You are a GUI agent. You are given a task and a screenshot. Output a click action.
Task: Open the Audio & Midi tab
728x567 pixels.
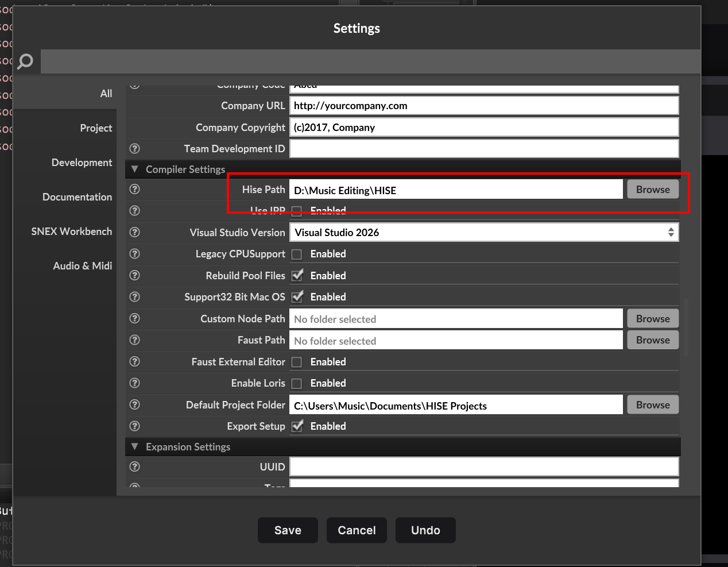(x=82, y=266)
